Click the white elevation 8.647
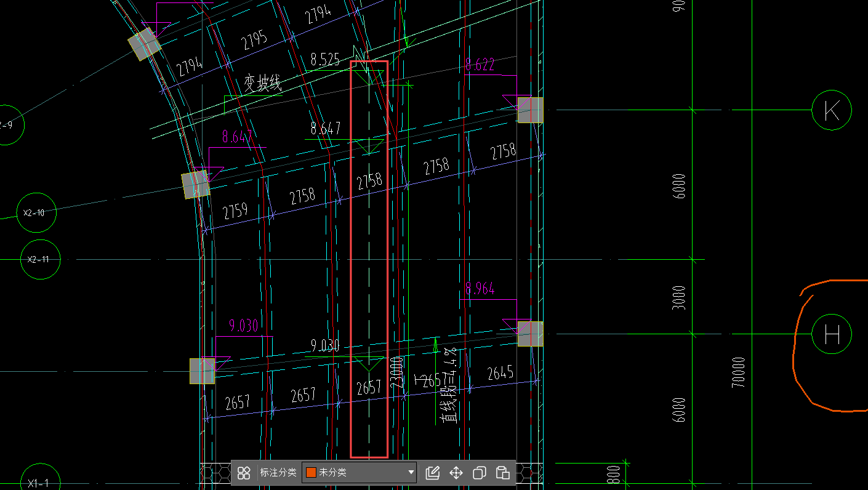This screenshot has height=490, width=868. point(326,129)
